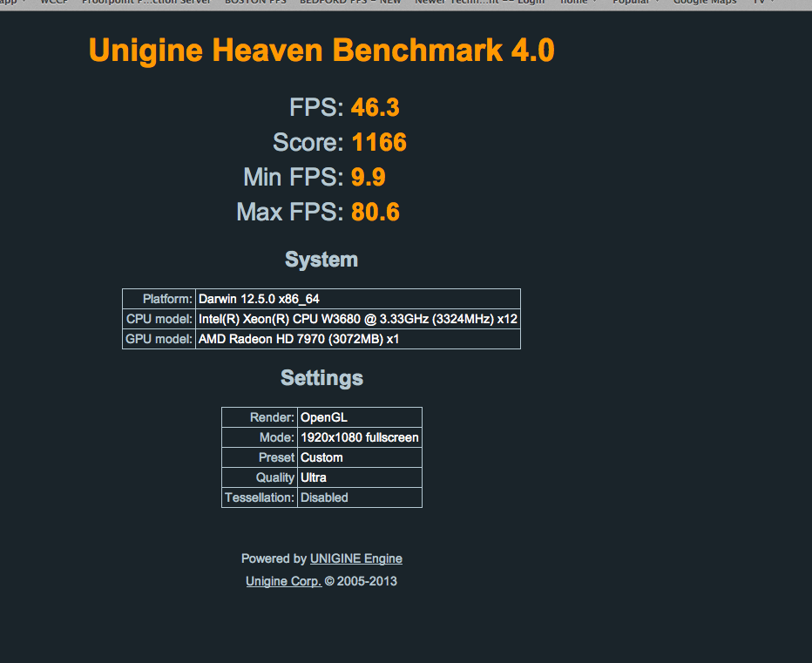Click the Settings heading
Image resolution: width=812 pixels, height=663 pixels.
(321, 378)
